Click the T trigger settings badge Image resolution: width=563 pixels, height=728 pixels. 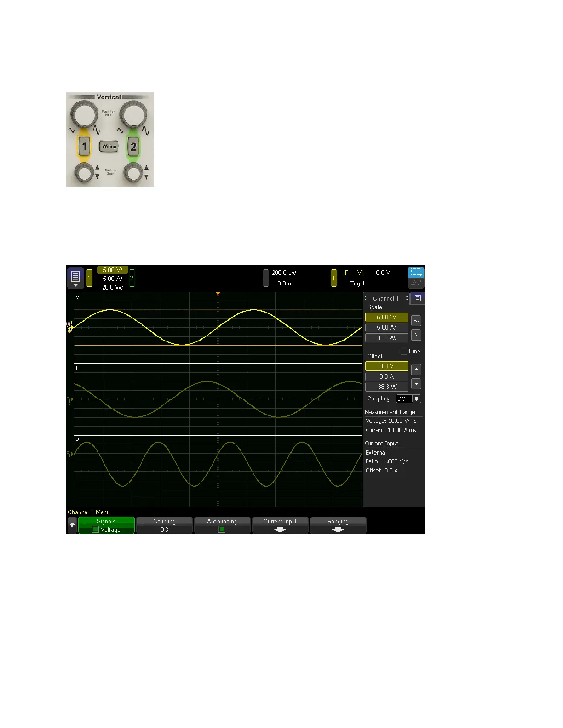334,278
